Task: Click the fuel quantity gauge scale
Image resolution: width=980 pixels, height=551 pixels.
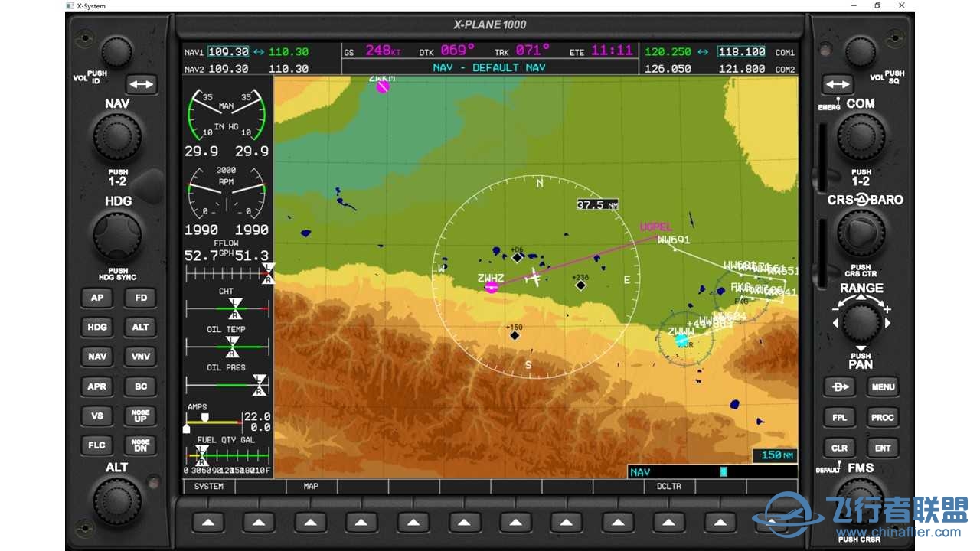Action: point(227,457)
